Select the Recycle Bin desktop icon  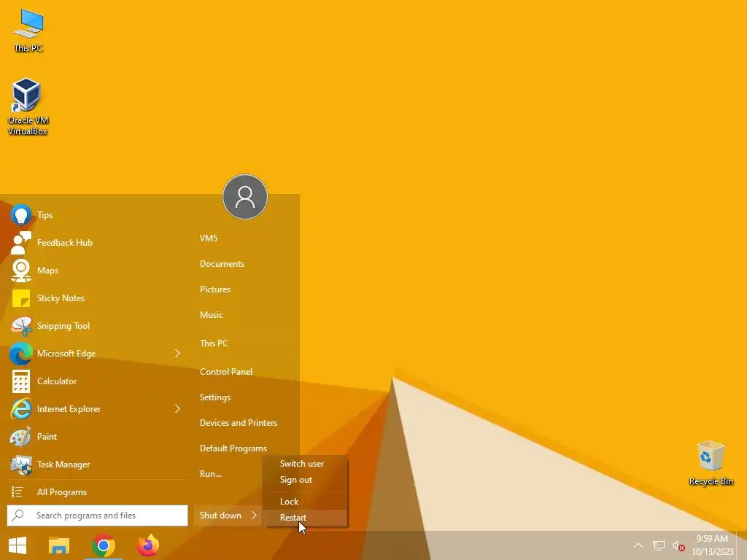[711, 463]
